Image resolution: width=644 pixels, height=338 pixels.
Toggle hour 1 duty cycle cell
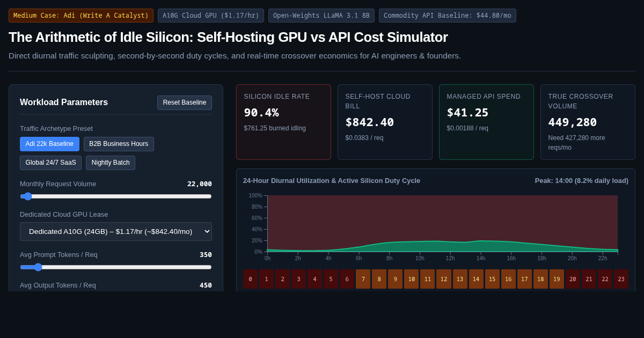pos(266,279)
